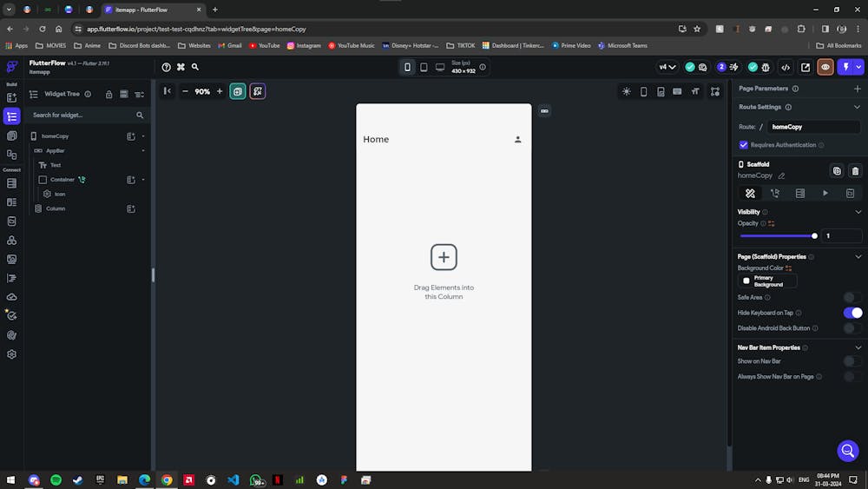Select the Widget Tree sidebar icon
This screenshot has width=868, height=489.
pos(11,116)
